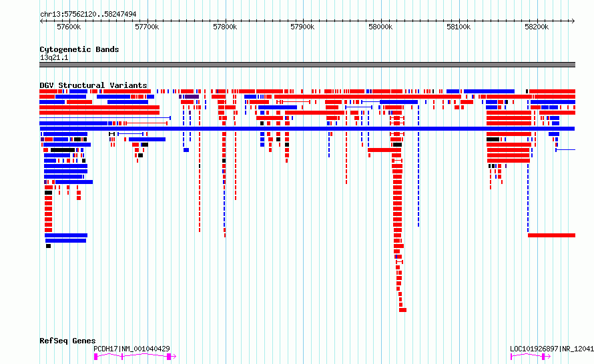Select the gray 13q21.1 cytogenetic band bar
The height and width of the screenshot is (364, 594).
click(x=307, y=65)
